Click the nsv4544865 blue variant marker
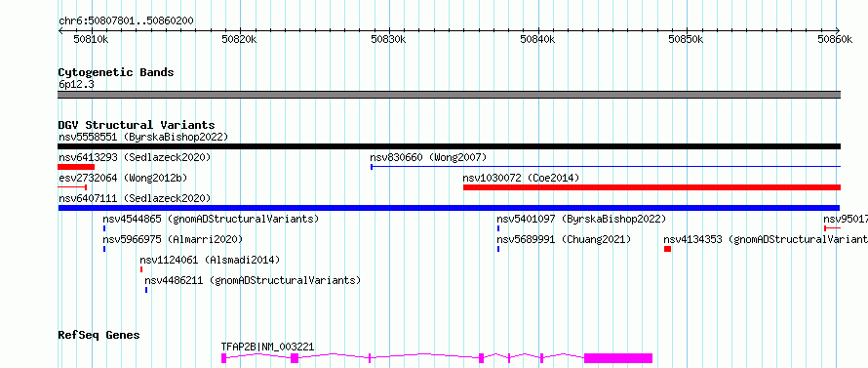The width and height of the screenshot is (868, 368). [x=104, y=228]
